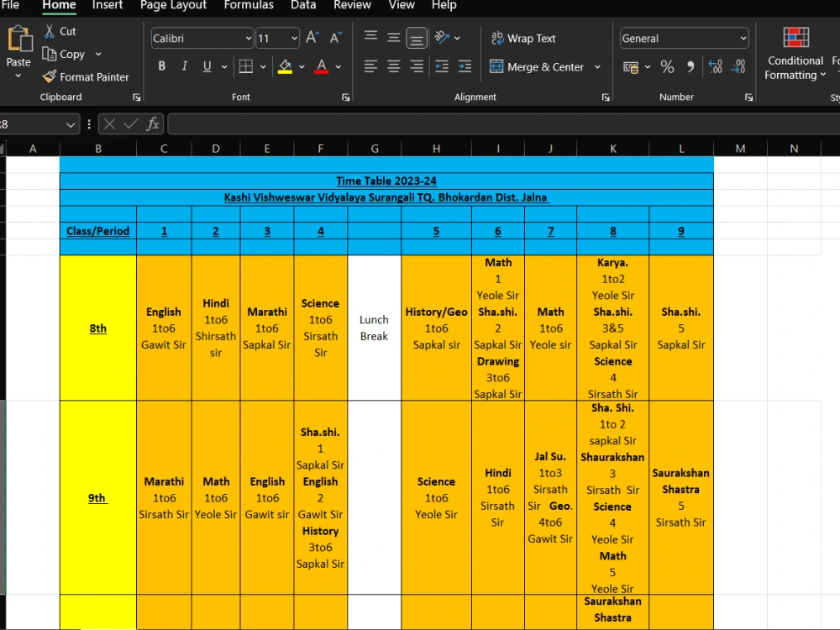Expand the Borders options arrow
The image size is (840, 630).
263,67
